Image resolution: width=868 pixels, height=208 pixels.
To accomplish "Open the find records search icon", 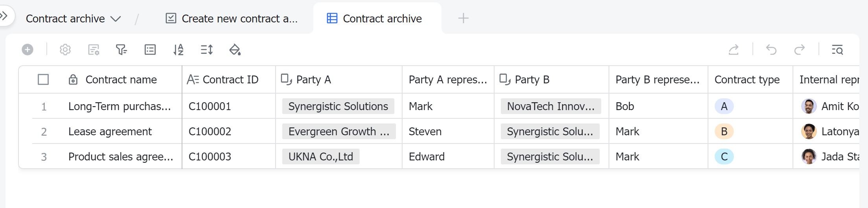I will [x=837, y=50].
